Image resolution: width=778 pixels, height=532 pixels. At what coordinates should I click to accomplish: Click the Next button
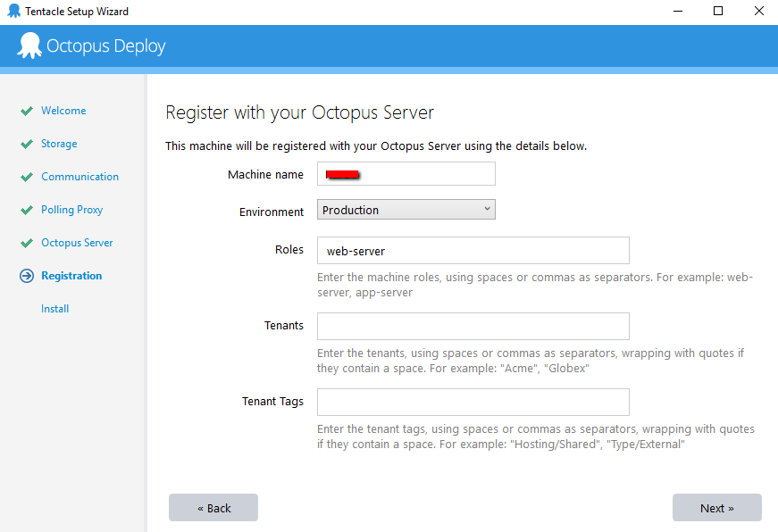coord(717,508)
